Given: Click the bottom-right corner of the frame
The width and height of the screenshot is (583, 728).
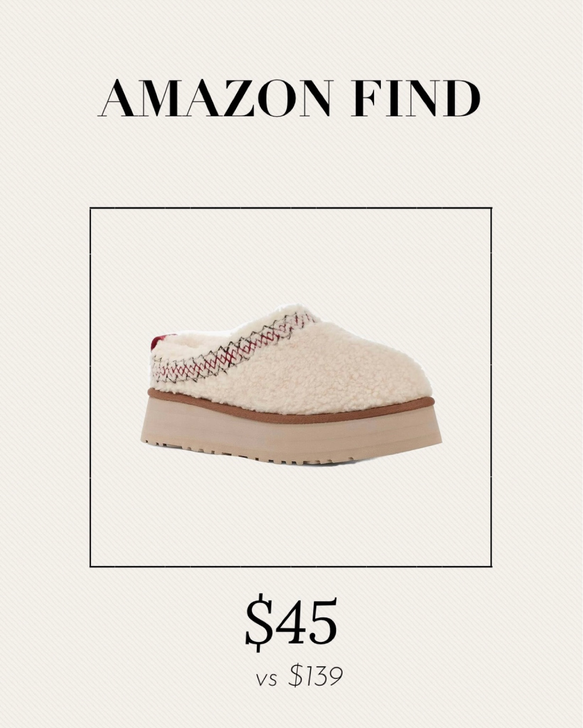Looking at the screenshot, I should tap(492, 567).
